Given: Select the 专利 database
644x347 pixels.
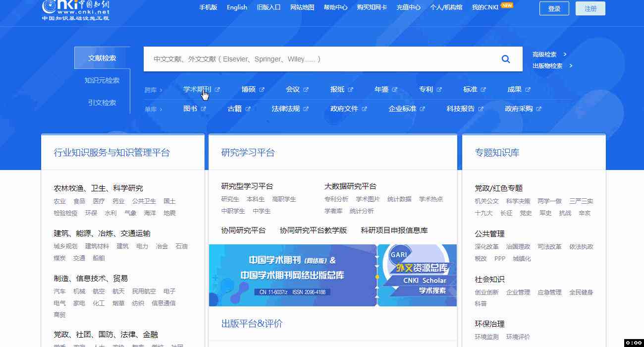Looking at the screenshot, I should 426,90.
